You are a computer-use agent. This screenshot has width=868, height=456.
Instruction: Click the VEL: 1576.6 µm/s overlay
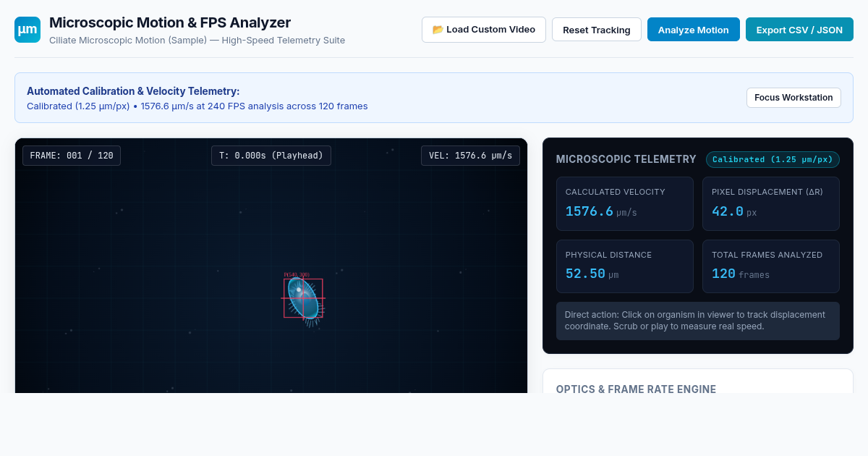(x=470, y=156)
